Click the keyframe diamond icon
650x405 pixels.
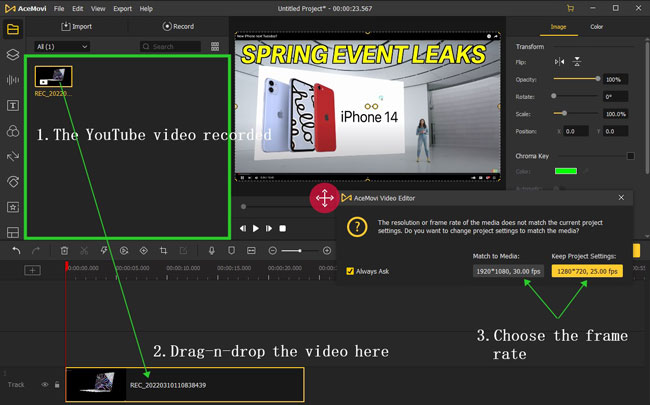[143, 250]
